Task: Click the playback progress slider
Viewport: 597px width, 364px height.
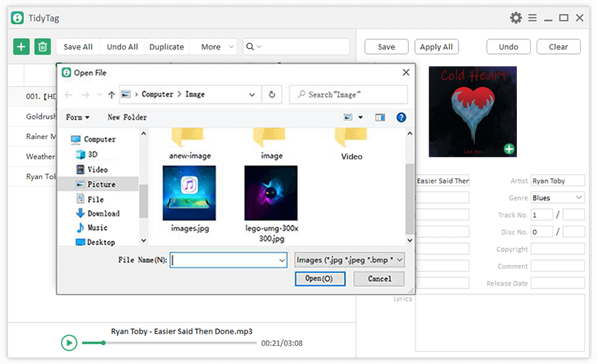Action: point(169,343)
